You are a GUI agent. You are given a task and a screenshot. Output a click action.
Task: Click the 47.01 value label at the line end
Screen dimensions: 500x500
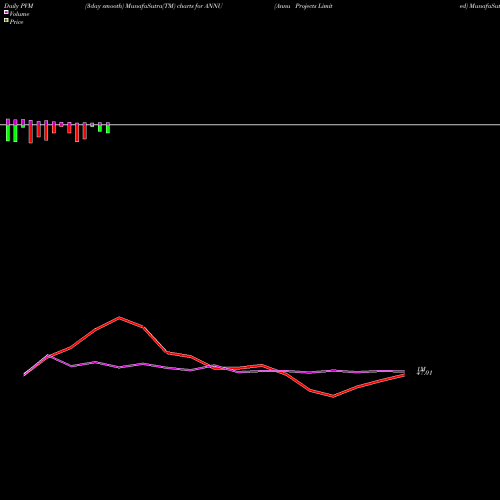pyautogui.click(x=424, y=373)
